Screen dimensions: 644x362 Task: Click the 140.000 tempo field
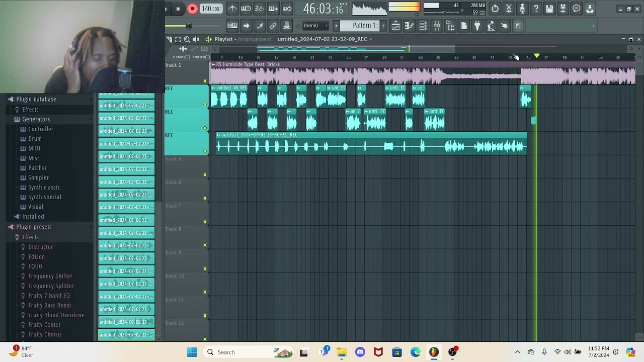pyautogui.click(x=210, y=9)
